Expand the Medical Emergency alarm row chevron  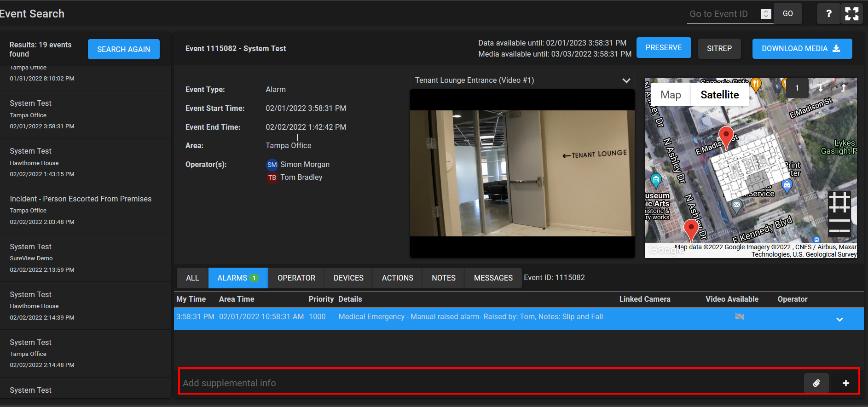coord(839,319)
